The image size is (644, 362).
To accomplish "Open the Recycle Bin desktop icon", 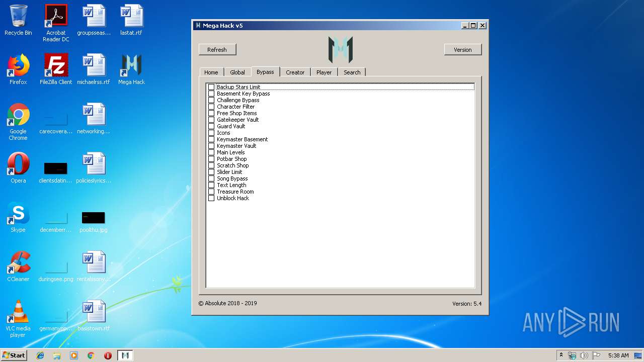I will click(18, 20).
